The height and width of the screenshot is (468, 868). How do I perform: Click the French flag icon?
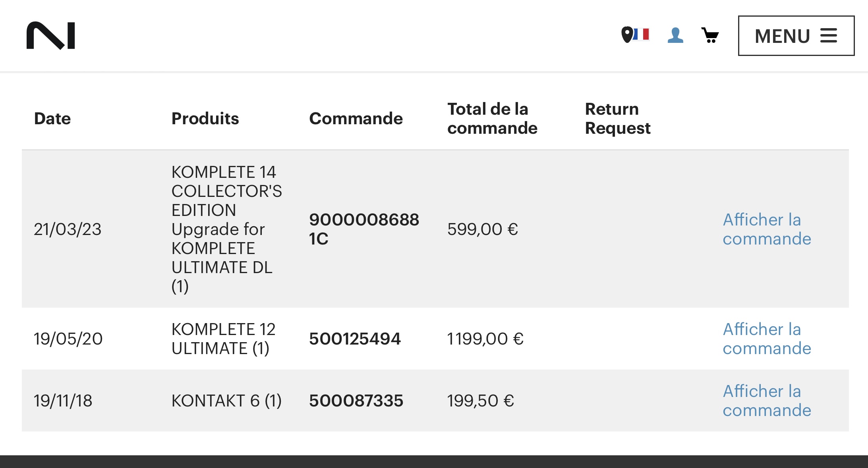(x=642, y=34)
